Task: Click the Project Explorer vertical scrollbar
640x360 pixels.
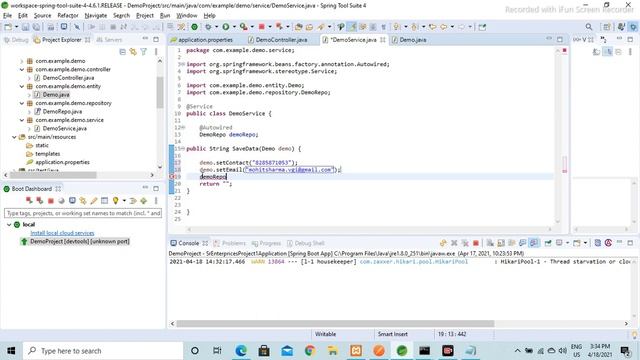Action: [160, 92]
